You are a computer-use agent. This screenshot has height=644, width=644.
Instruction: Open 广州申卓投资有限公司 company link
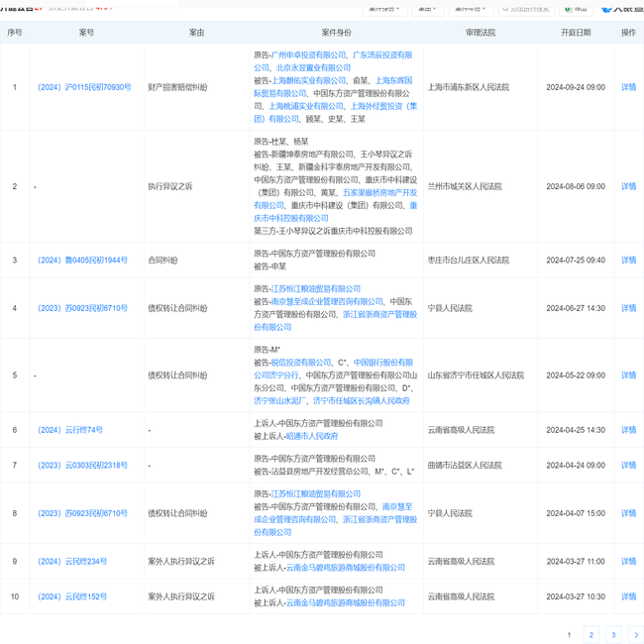pos(308,55)
